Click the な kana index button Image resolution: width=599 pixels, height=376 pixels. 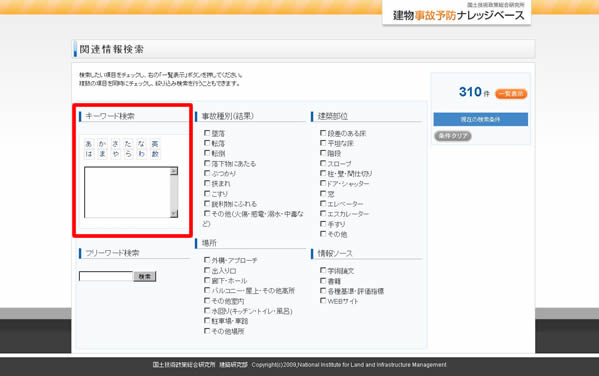(142, 144)
